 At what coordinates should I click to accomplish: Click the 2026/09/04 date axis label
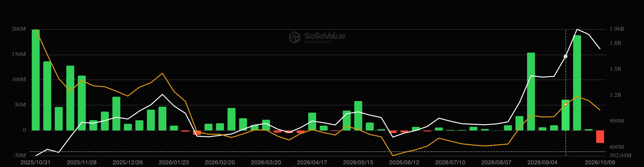542,162
